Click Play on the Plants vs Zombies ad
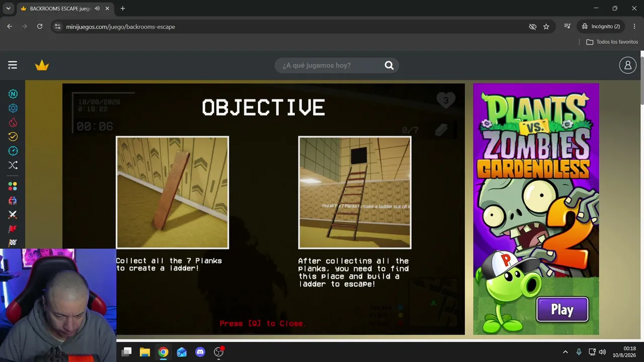Image resolution: width=644 pixels, height=362 pixels. coord(562,310)
